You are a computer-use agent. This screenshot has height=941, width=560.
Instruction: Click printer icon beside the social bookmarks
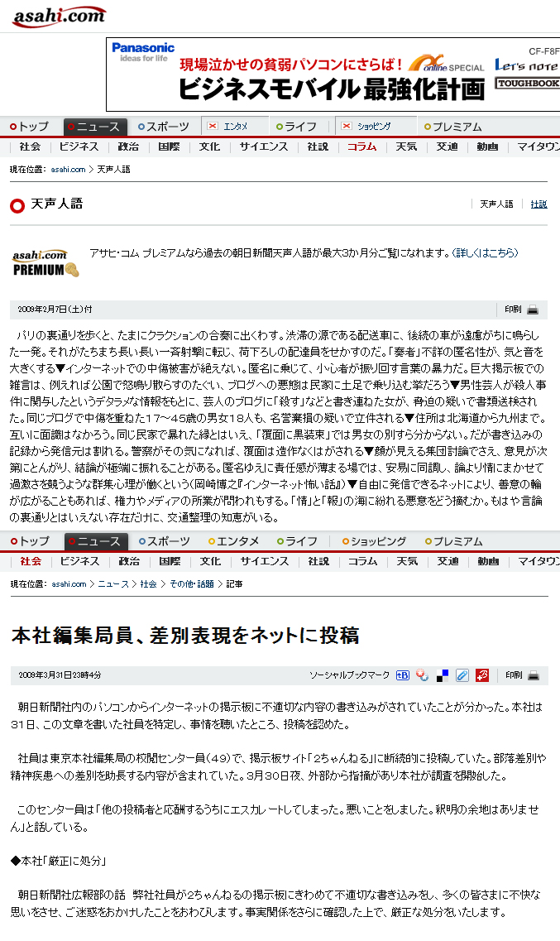[x=533, y=675]
